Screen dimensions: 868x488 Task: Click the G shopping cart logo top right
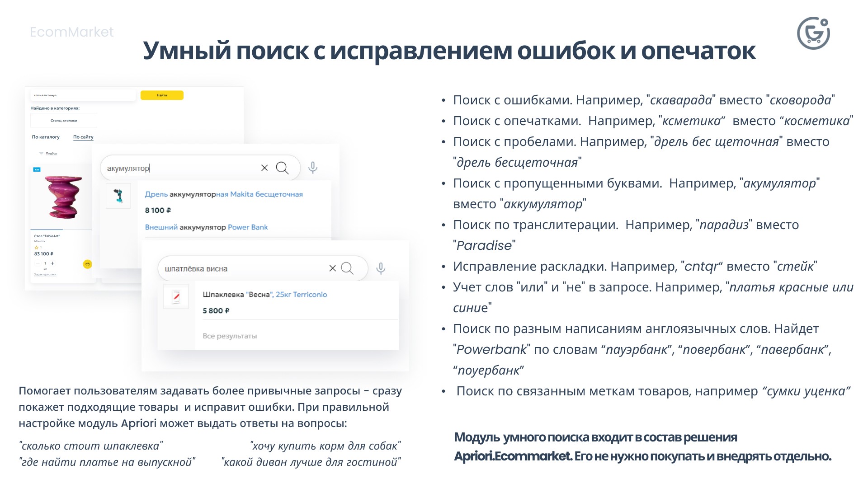coord(814,34)
